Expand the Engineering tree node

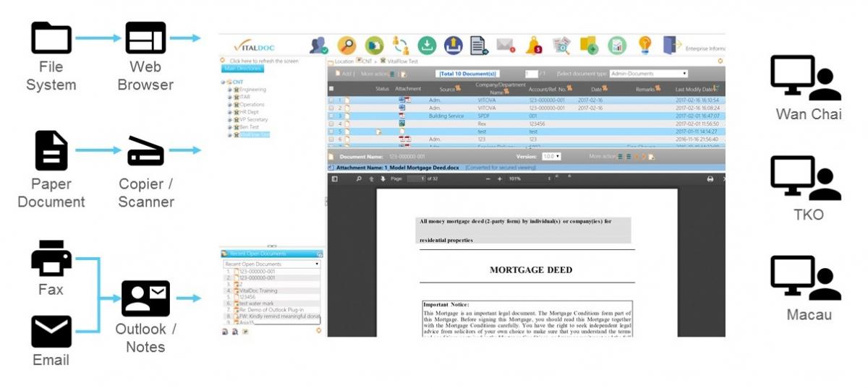click(229, 90)
